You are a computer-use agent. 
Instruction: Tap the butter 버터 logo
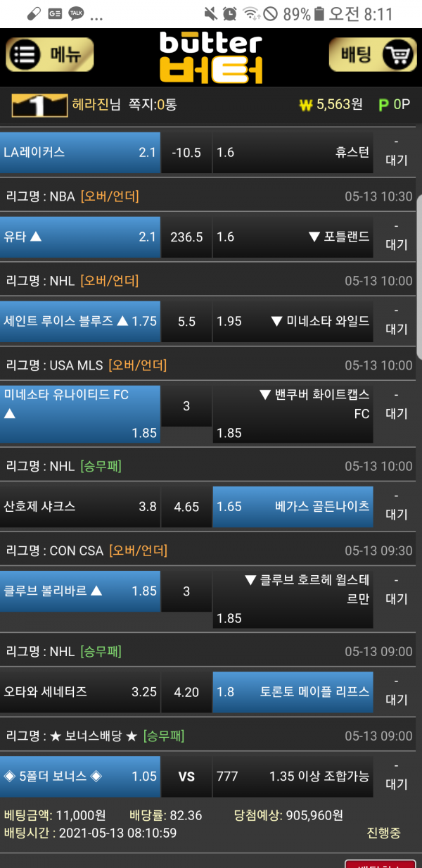point(211,56)
